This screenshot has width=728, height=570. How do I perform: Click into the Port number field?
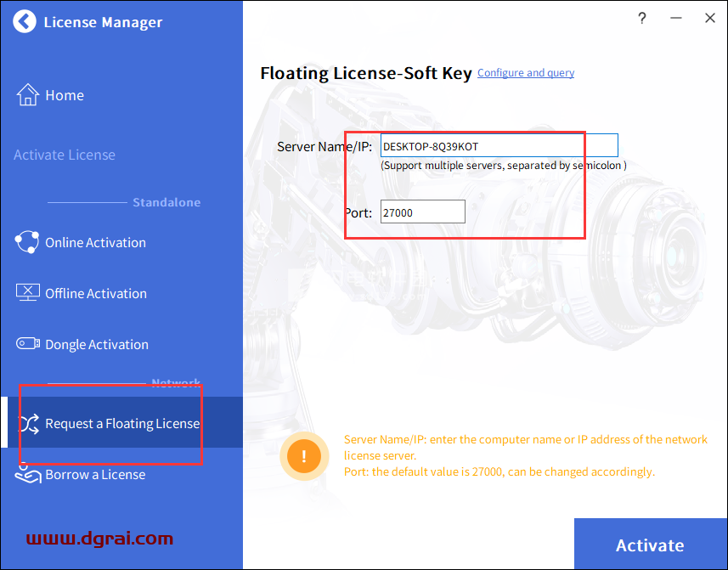[422, 212]
